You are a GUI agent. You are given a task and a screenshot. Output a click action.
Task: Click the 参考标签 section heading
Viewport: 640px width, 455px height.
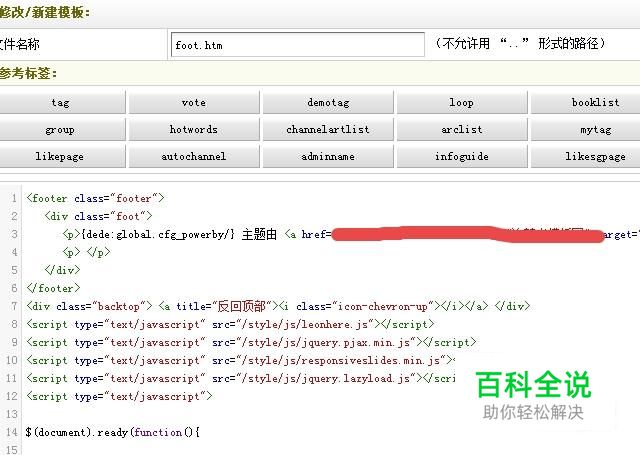(28, 73)
